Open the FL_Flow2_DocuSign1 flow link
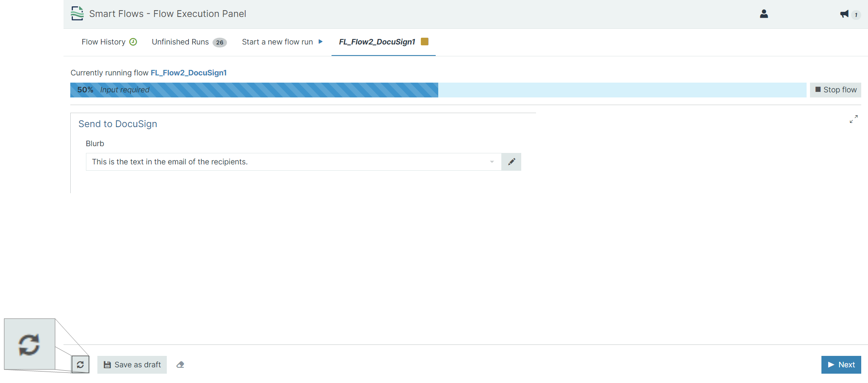 coord(188,73)
